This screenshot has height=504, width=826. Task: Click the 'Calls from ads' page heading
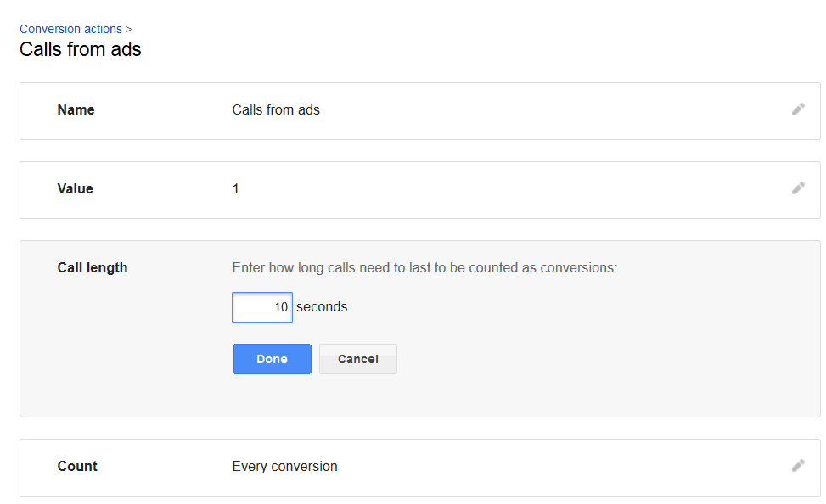tap(81, 49)
